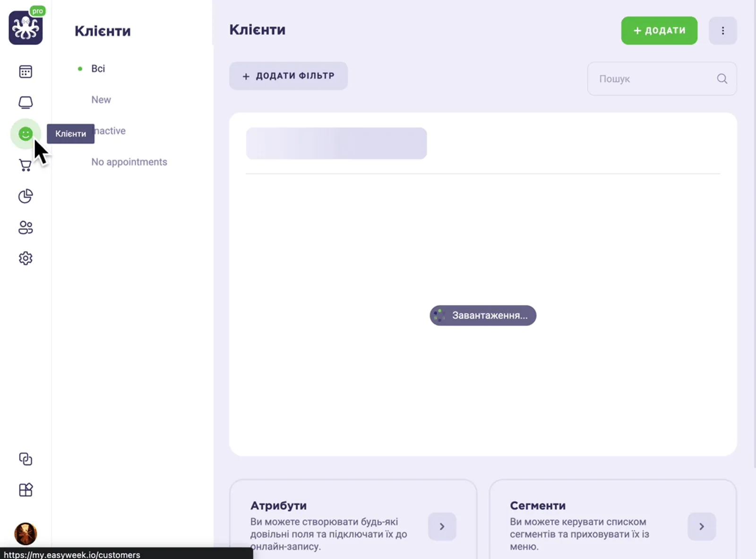The image size is (756, 559).
Task: Open the cash register sidebar icon
Action: (x=26, y=102)
